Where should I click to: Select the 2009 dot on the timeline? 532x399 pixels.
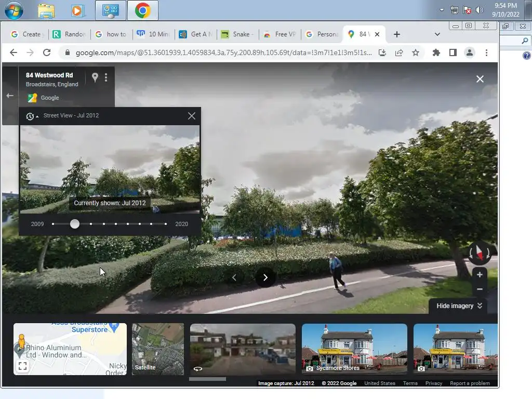tap(53, 224)
